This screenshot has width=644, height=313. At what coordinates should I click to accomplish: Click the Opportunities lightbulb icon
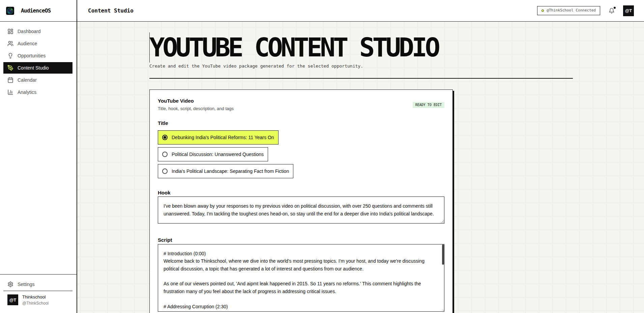(10, 56)
